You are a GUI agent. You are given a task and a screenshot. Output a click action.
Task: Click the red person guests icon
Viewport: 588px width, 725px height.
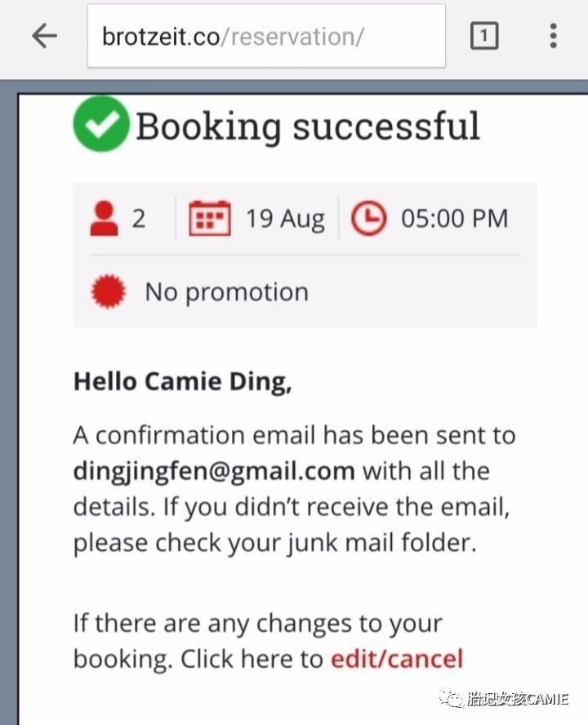point(103,219)
